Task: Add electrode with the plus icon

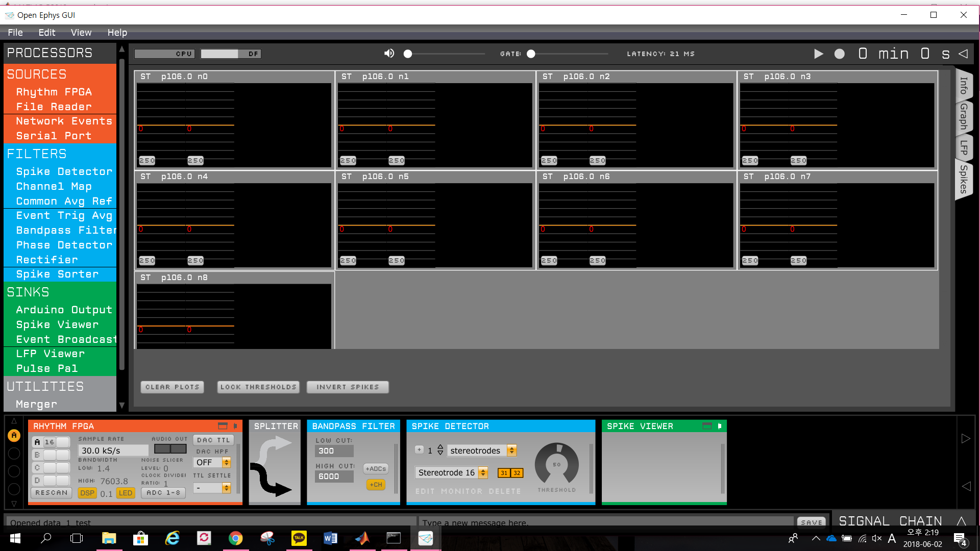Action: (x=419, y=450)
